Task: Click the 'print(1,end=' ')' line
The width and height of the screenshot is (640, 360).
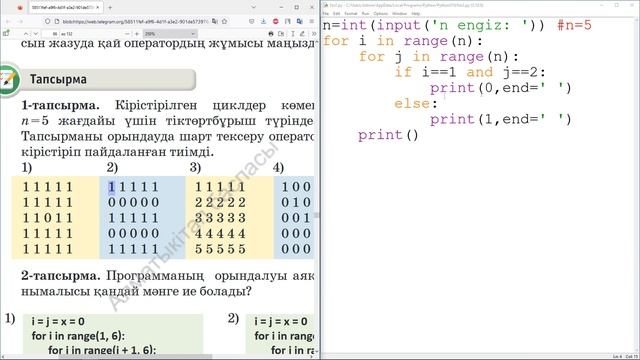Action: (x=501, y=119)
